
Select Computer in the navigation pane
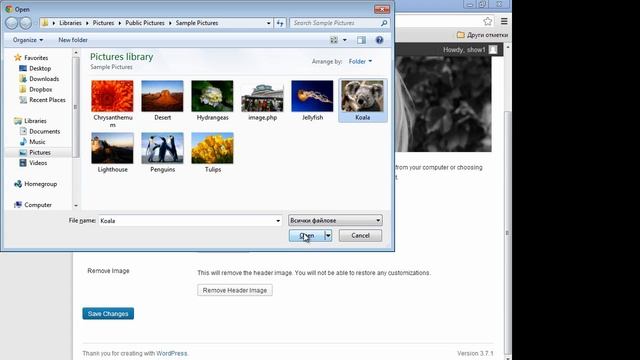click(x=33, y=205)
